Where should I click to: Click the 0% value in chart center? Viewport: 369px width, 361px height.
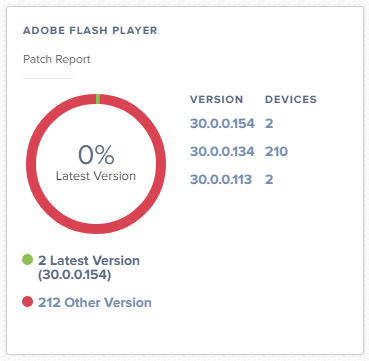96,155
